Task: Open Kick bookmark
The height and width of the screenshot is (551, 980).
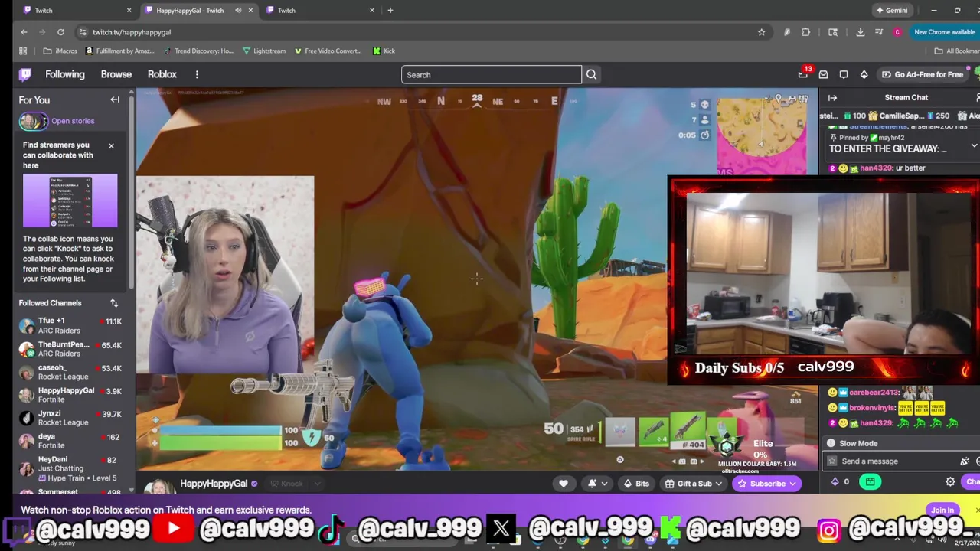Action: (384, 51)
